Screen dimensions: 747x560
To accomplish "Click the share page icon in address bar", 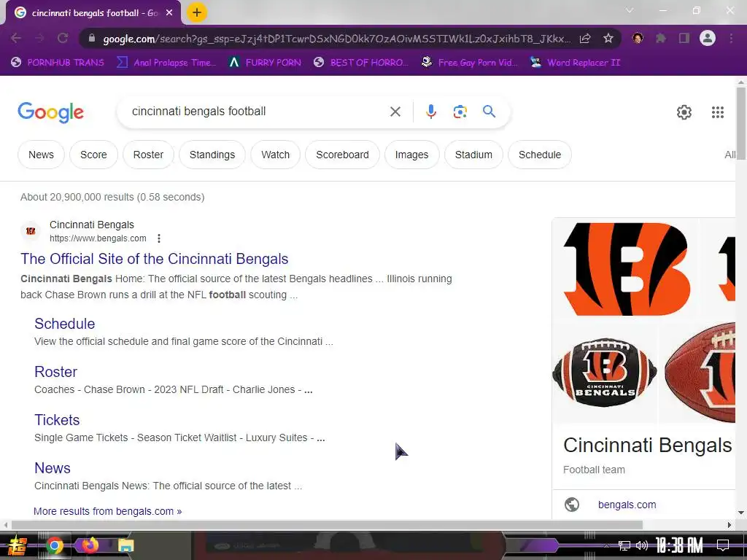I will coord(585,39).
